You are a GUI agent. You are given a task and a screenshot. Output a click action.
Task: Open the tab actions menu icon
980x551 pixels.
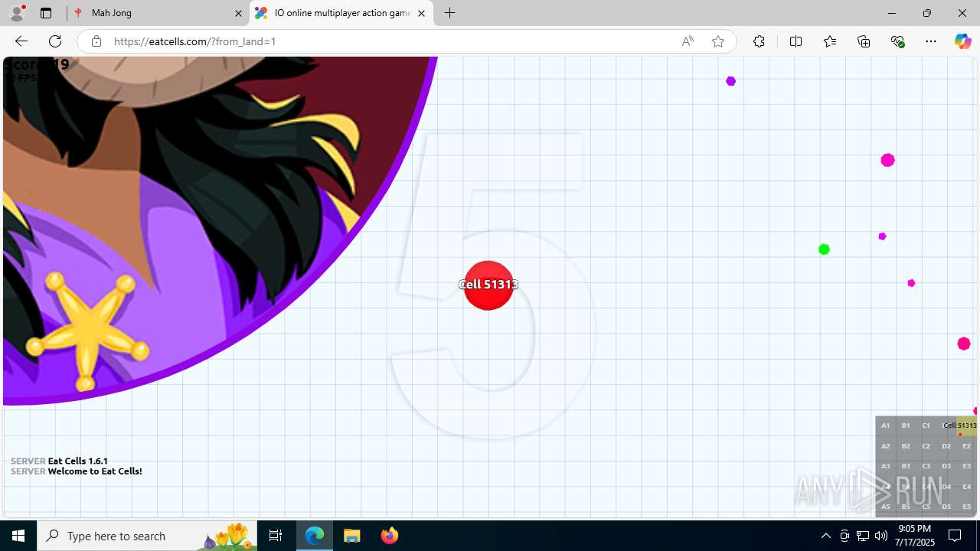46,13
